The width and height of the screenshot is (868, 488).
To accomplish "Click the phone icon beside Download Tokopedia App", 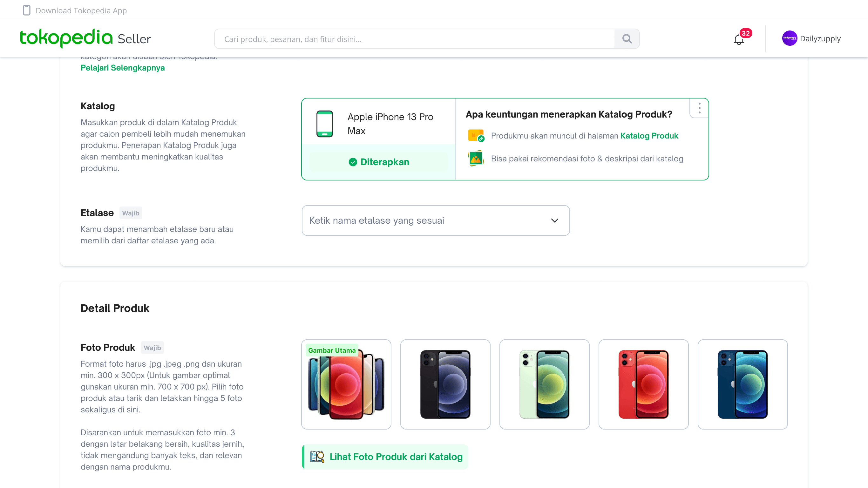I will 26,10.
